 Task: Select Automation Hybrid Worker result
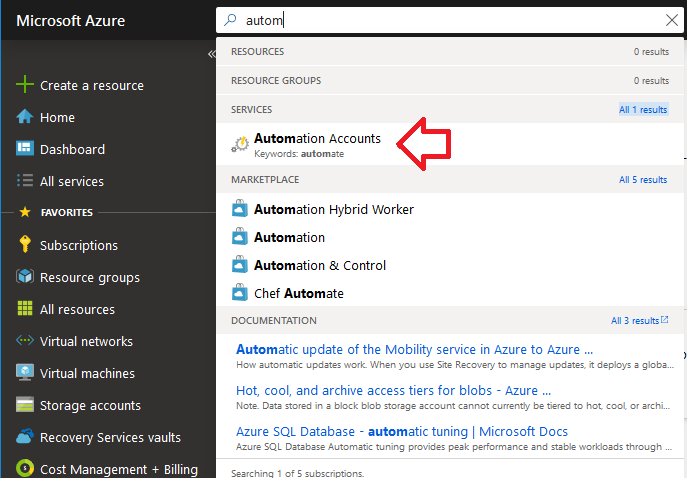coord(334,209)
